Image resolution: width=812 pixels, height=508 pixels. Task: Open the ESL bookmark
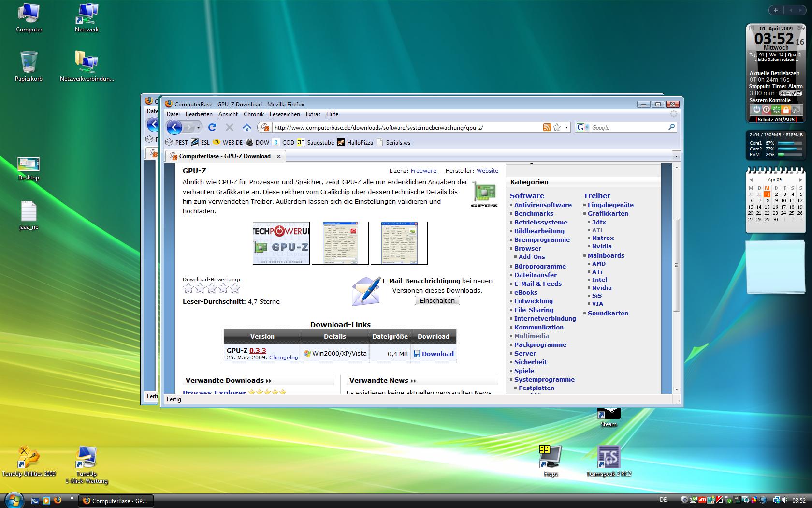click(200, 142)
